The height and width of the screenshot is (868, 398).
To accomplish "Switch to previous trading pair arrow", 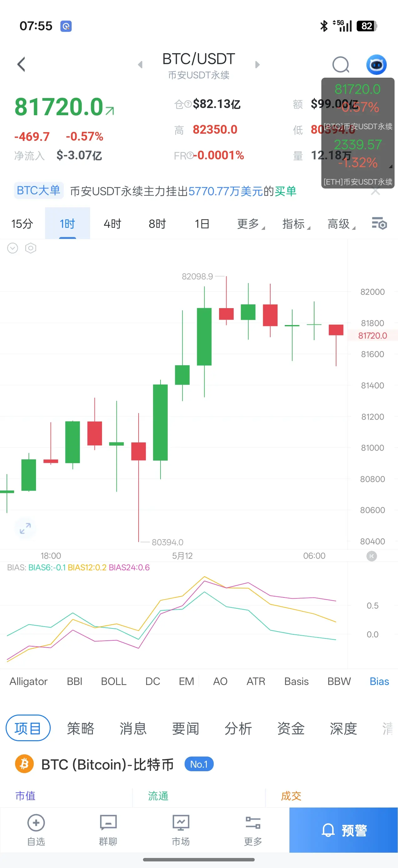I will point(140,65).
